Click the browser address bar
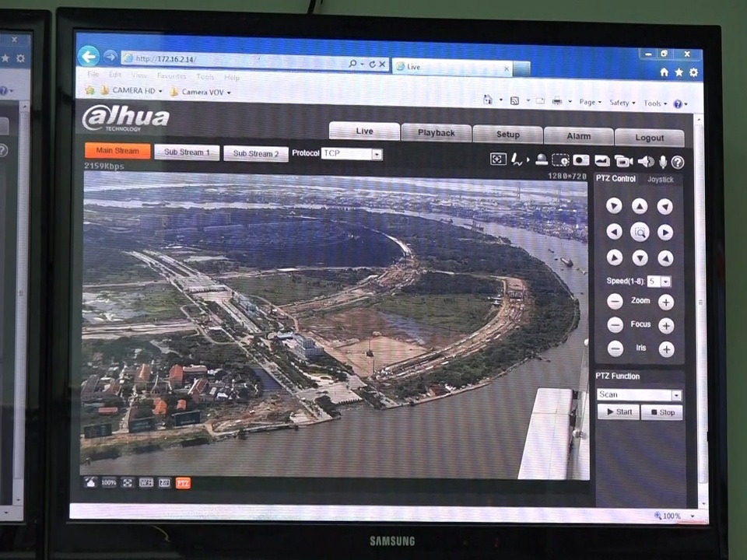 [x=233, y=59]
